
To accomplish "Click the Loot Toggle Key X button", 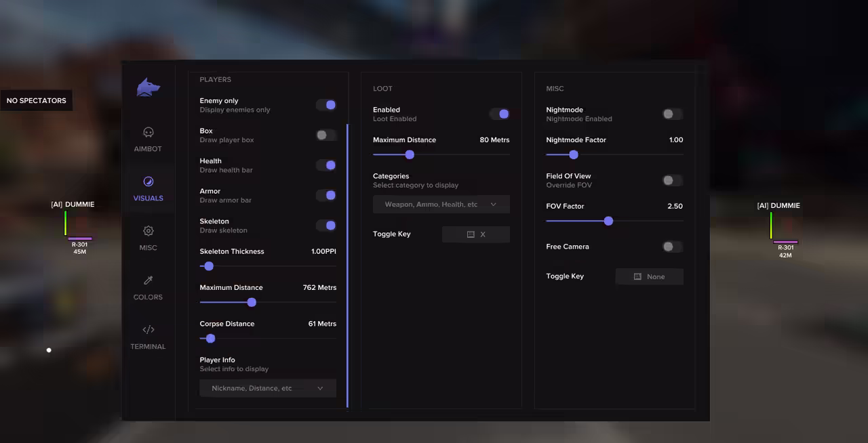I will (x=476, y=234).
